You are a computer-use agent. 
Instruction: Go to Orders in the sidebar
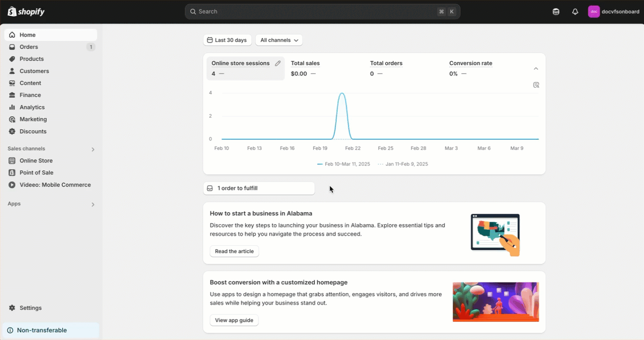point(29,47)
